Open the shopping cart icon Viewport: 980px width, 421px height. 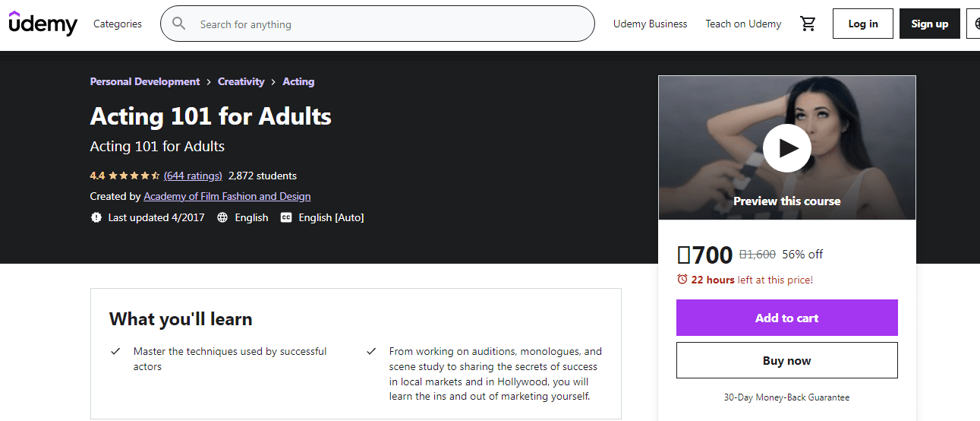[808, 24]
